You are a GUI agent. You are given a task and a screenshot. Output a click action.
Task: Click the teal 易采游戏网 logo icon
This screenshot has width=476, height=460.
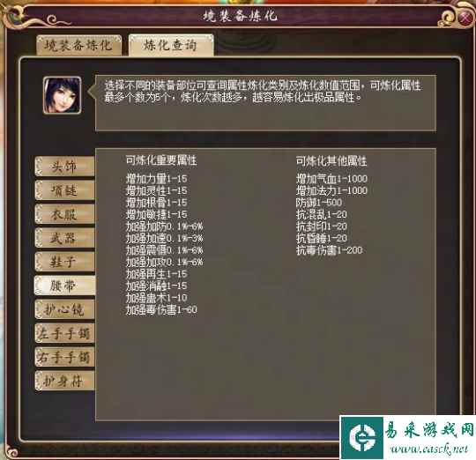pyautogui.click(x=362, y=437)
